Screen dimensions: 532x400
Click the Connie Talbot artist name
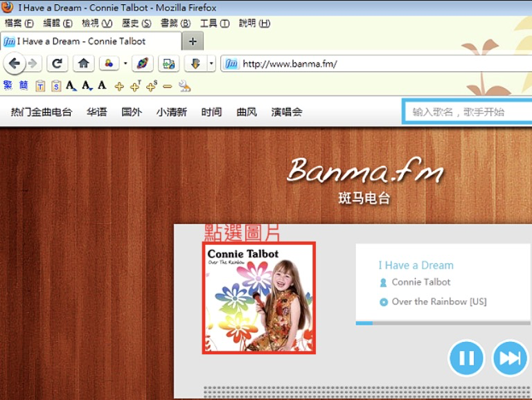pos(421,282)
